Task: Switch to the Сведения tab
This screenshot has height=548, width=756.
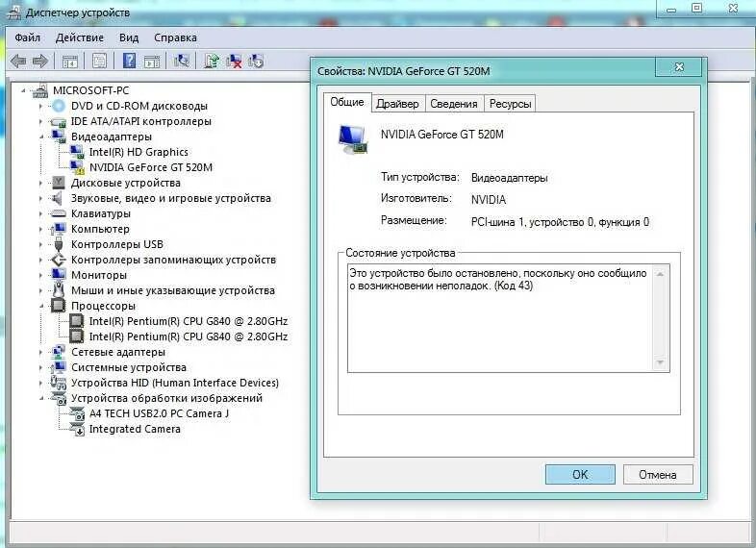Action: tap(454, 104)
